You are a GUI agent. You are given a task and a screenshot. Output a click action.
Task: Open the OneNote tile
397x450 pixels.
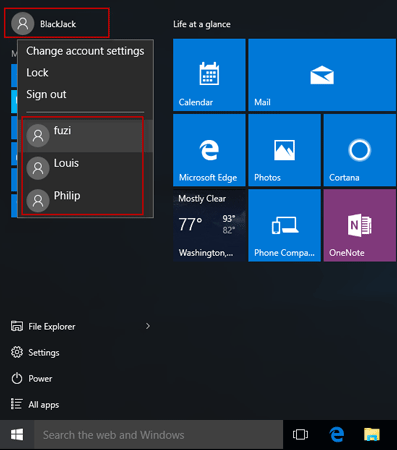360,225
